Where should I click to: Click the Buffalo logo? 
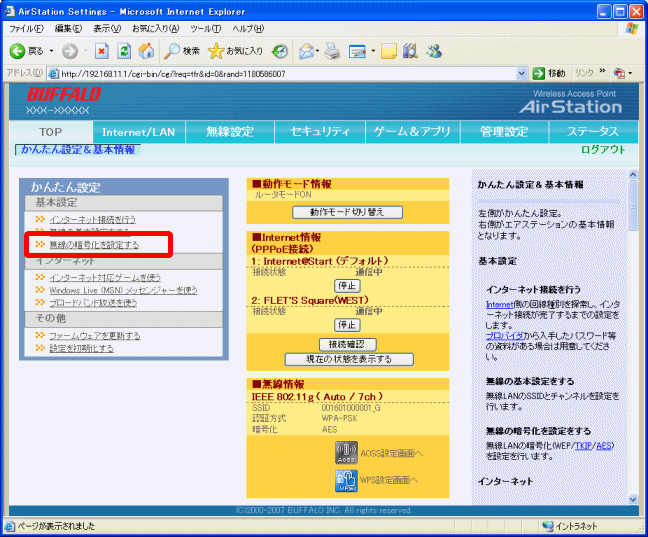64,95
